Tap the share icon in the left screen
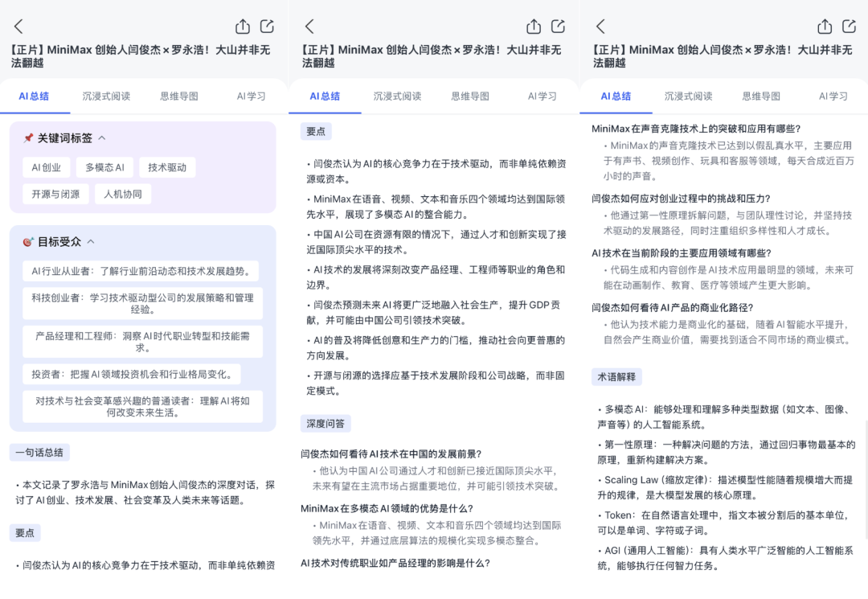Screen dimensions: 868x599 point(243,27)
